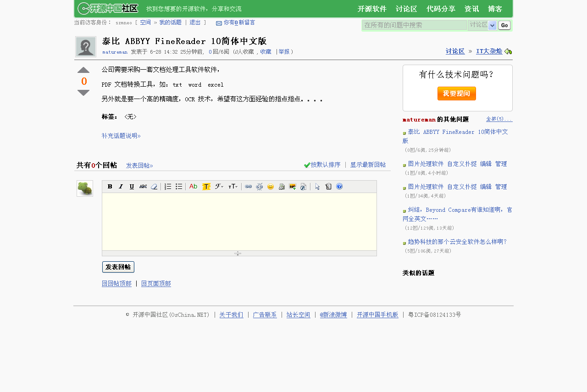Click the eraser remove-formatting icon

(x=154, y=187)
